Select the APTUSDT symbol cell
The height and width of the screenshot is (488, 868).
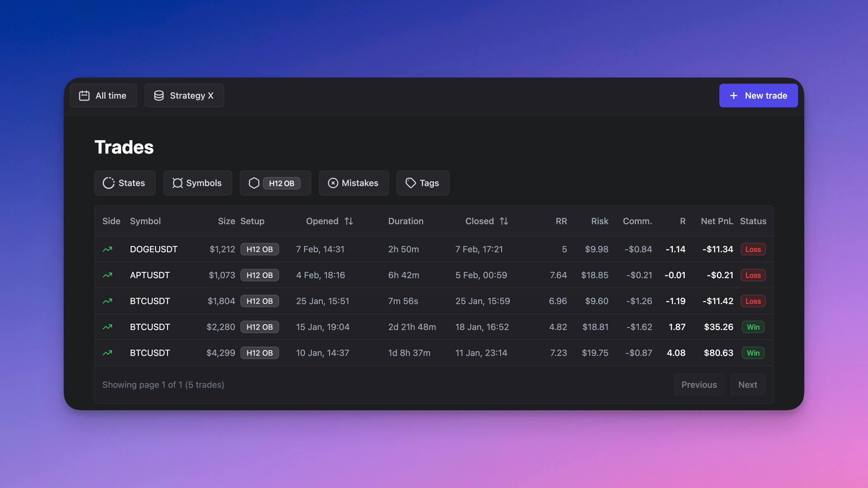[150, 275]
